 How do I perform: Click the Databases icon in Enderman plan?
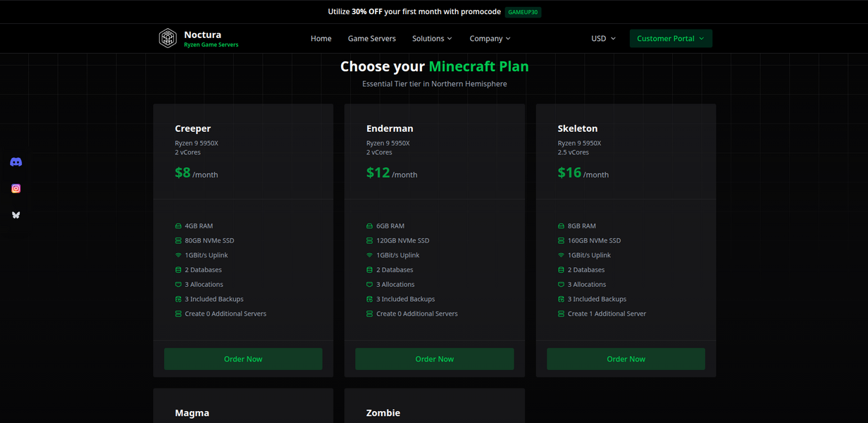coord(370,270)
